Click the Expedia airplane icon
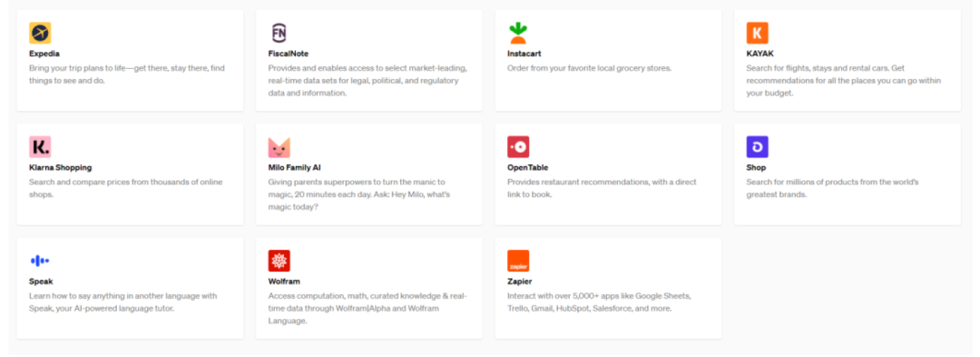The width and height of the screenshot is (980, 357). click(40, 33)
